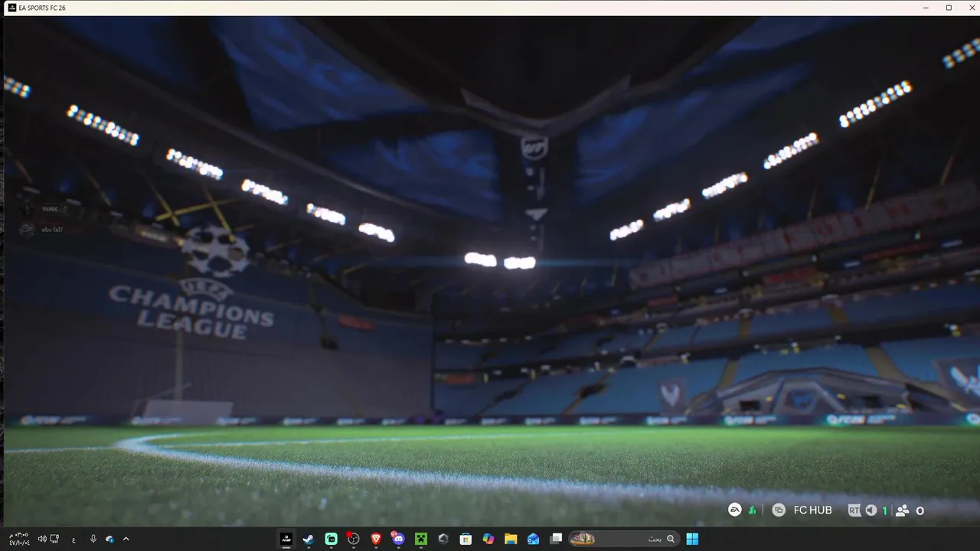980x551 pixels.
Task: Open the gray hexagon app in taskbar
Action: (x=443, y=539)
